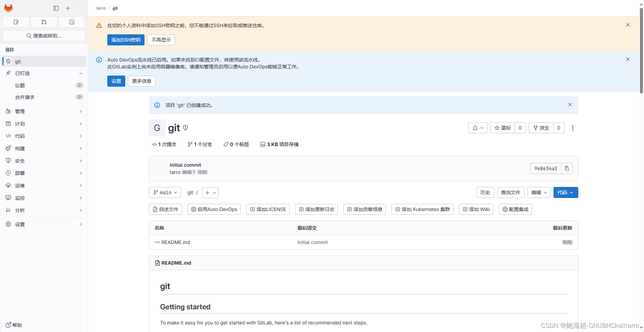
Task: Click the 添加更新日志 button
Action: (316, 209)
